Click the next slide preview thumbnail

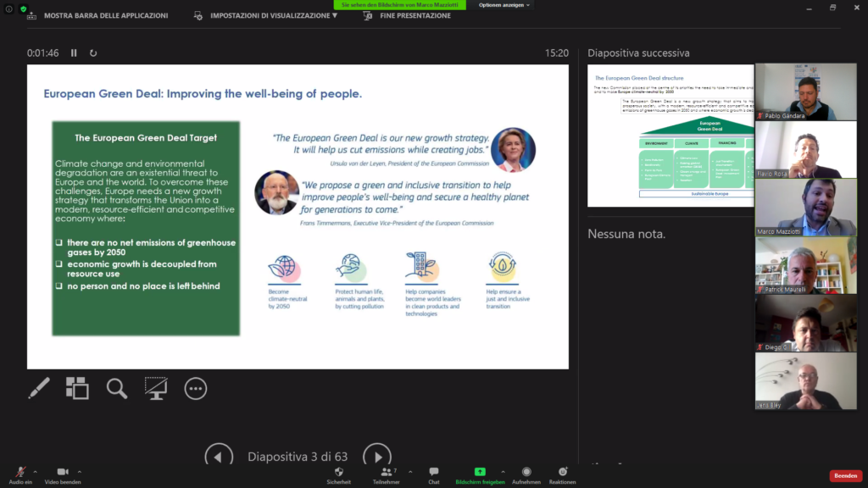tap(670, 136)
